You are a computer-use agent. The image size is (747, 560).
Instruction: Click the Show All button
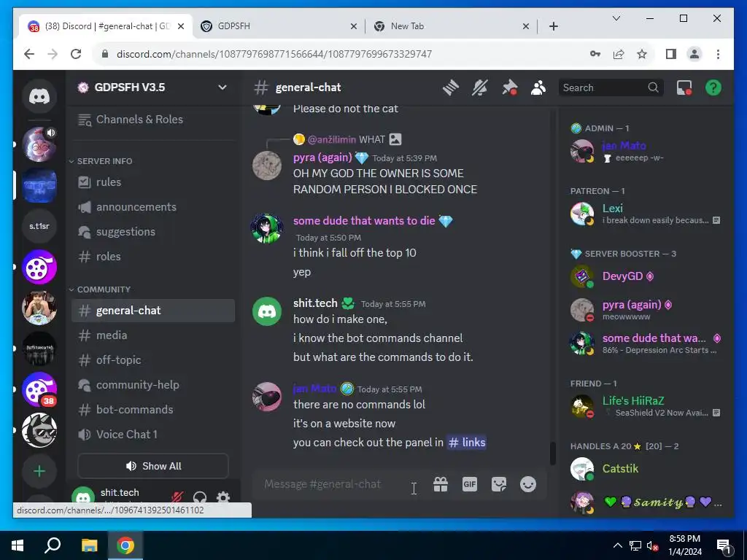pyautogui.click(x=153, y=466)
